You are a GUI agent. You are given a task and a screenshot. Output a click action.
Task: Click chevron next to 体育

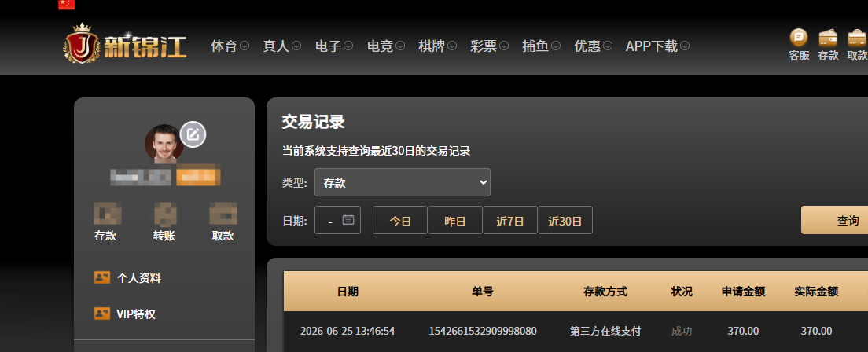coord(244,46)
